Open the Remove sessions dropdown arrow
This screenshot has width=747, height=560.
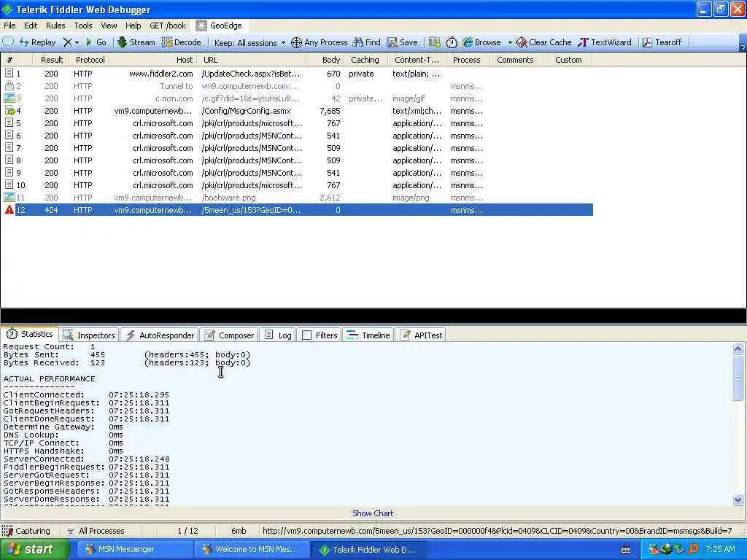pyautogui.click(x=77, y=42)
